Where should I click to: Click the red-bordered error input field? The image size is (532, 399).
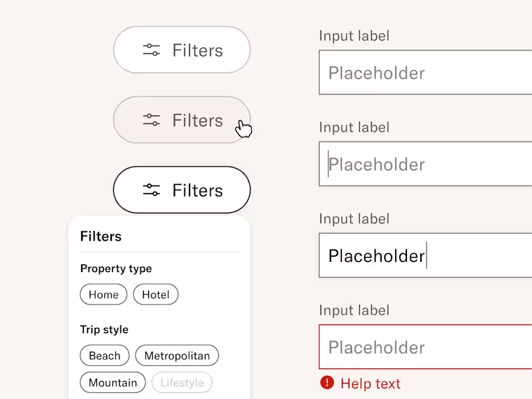426,347
